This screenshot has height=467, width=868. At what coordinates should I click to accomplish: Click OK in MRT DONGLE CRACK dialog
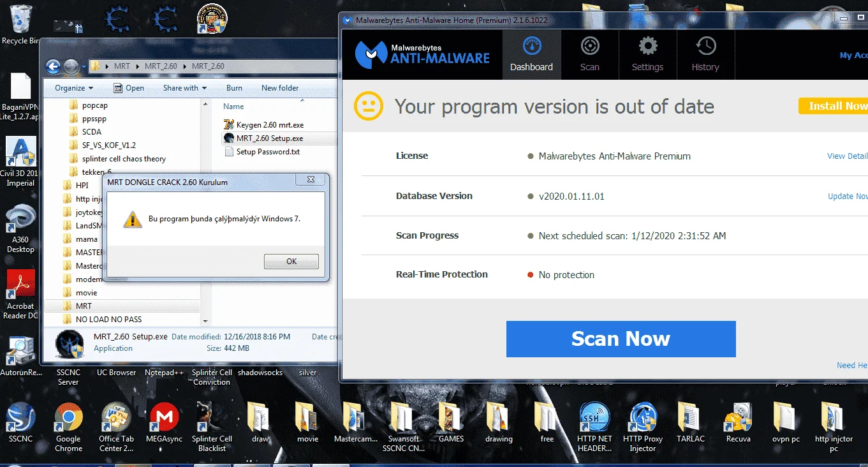pyautogui.click(x=291, y=262)
